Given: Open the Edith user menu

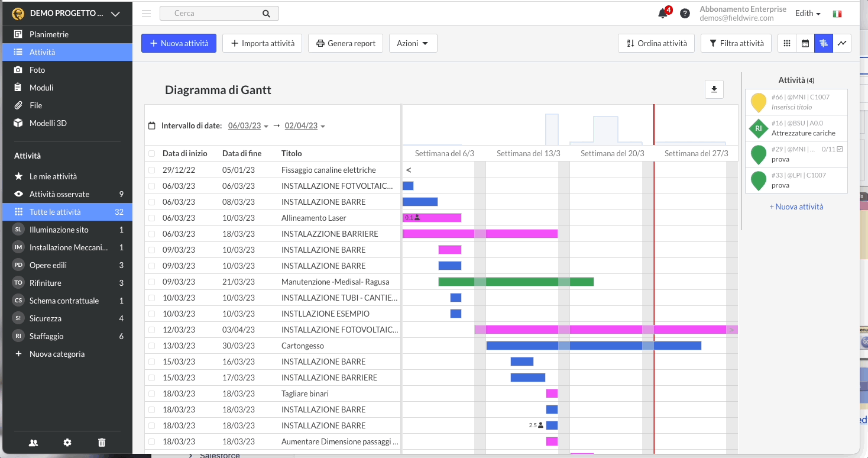Looking at the screenshot, I should 807,14.
